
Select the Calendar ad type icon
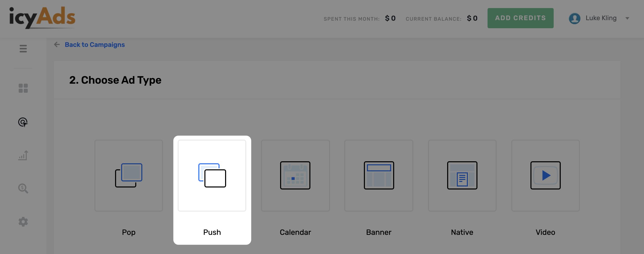tap(295, 175)
